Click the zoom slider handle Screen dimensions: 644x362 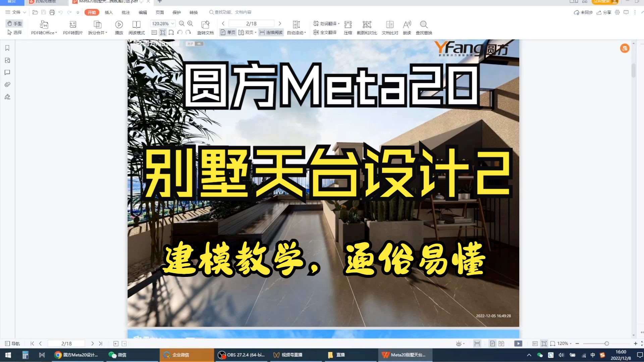click(606, 344)
